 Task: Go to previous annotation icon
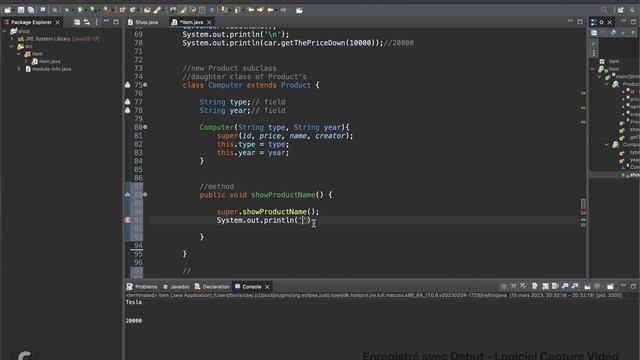(x=236, y=10)
